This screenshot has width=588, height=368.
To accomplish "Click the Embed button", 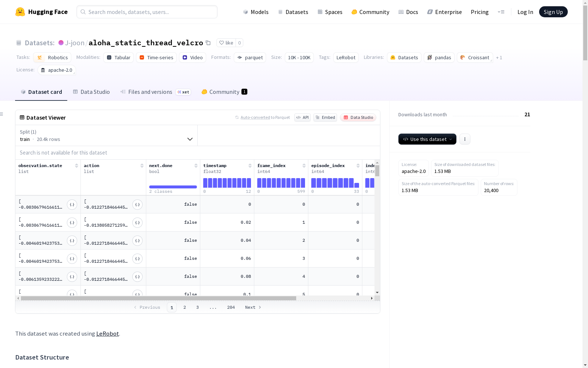I will pos(325,117).
